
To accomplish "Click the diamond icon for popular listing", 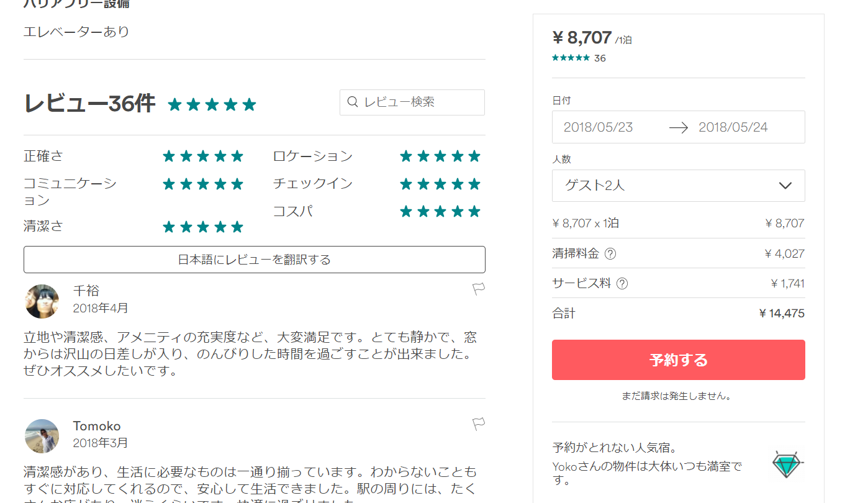I will pyautogui.click(x=786, y=464).
